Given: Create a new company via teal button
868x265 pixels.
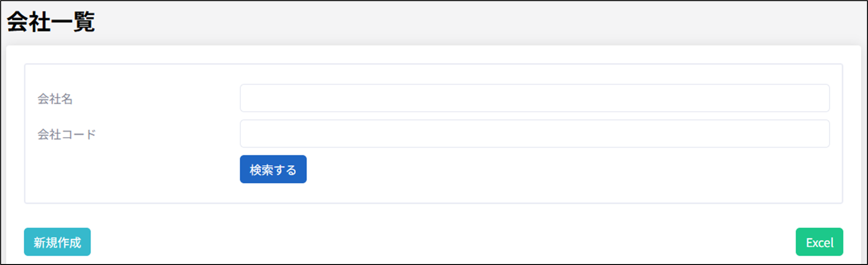Looking at the screenshot, I should tap(57, 242).
